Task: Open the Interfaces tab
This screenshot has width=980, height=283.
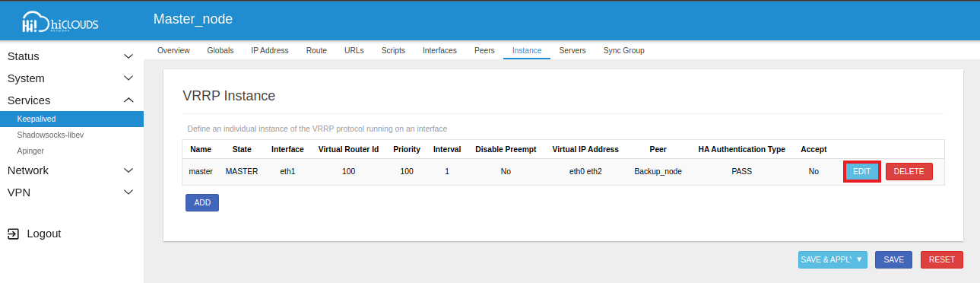Action: click(x=439, y=50)
